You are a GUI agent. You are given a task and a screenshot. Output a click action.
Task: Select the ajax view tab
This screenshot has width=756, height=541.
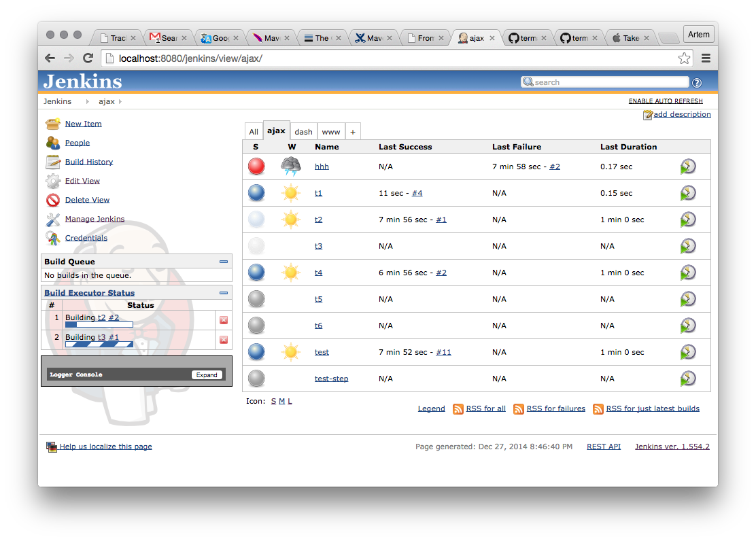click(x=276, y=130)
